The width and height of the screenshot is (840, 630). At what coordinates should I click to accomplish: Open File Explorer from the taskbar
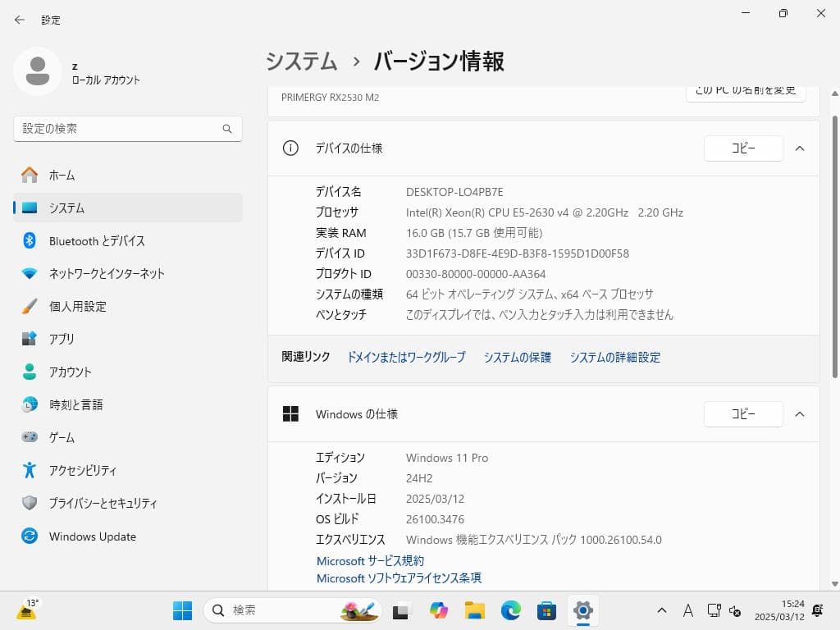point(475,610)
